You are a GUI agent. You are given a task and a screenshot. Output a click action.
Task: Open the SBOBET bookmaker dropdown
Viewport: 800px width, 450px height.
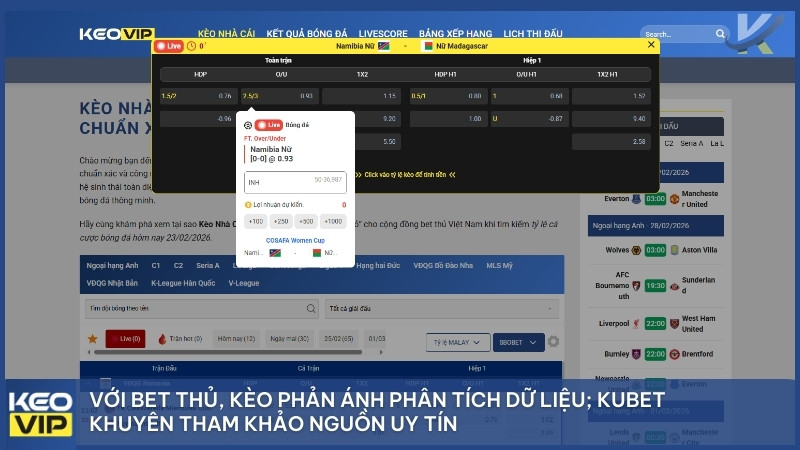518,342
